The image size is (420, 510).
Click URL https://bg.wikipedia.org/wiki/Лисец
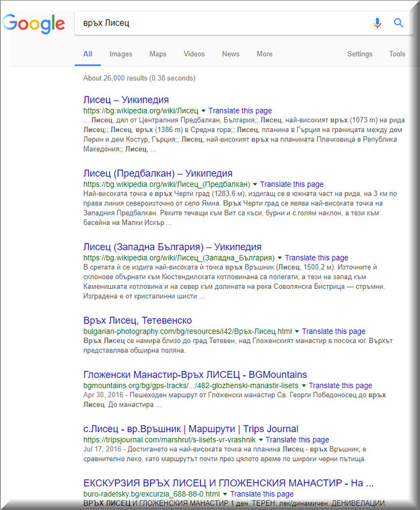(x=141, y=111)
